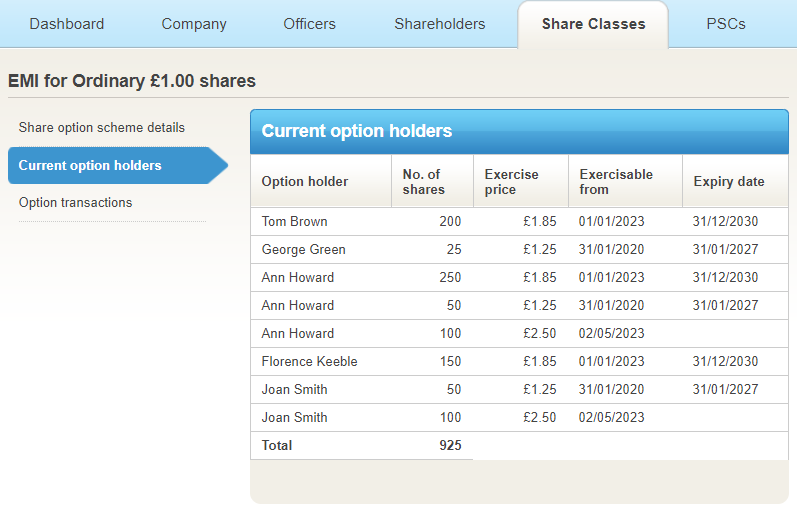Click the Exercise price column header
This screenshot has height=506, width=797.
[x=511, y=182]
